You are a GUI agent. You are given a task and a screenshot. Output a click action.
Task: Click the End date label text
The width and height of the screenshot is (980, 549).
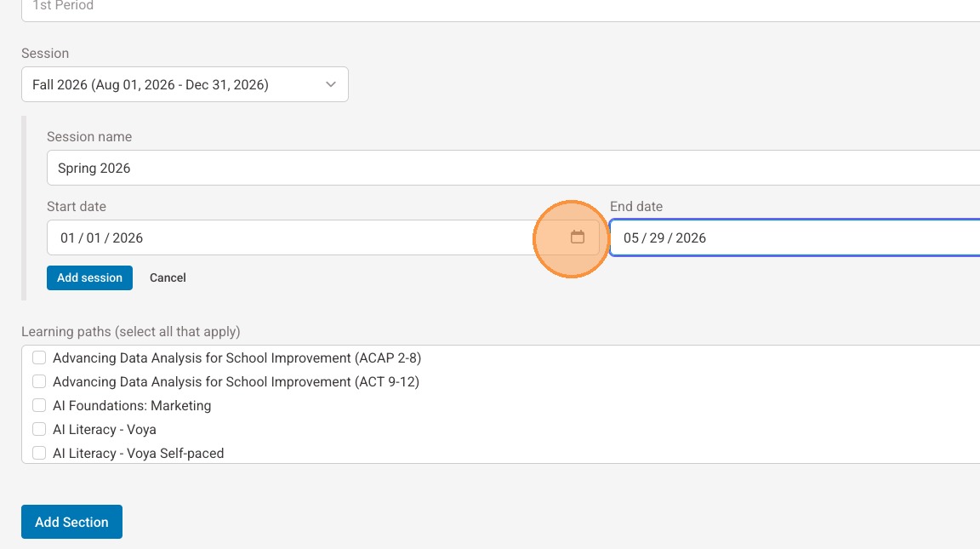click(x=636, y=206)
